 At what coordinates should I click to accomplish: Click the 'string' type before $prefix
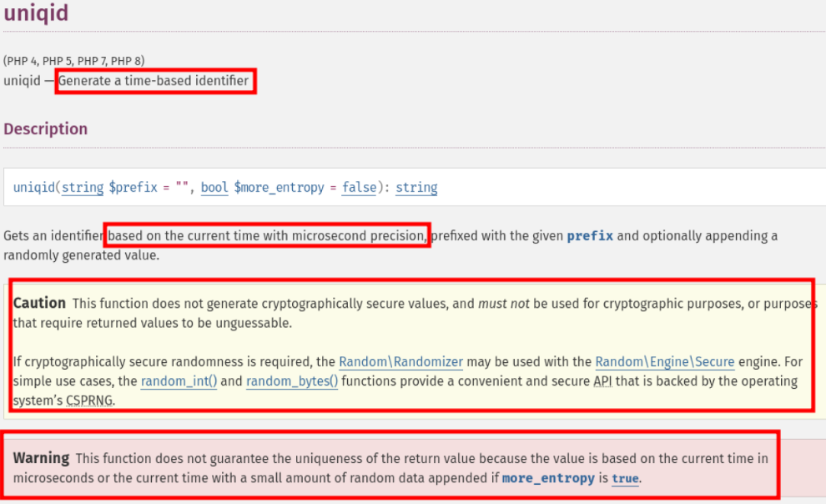click(x=83, y=188)
